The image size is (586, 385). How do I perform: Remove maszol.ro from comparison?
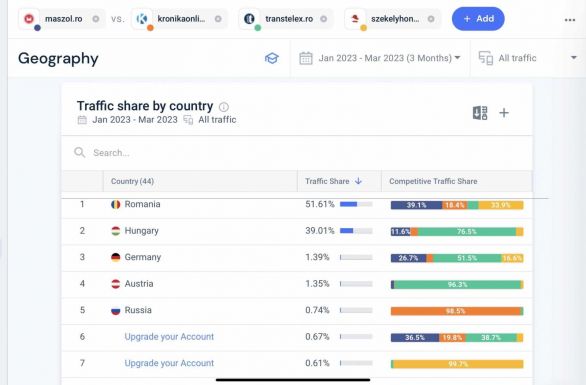click(96, 19)
